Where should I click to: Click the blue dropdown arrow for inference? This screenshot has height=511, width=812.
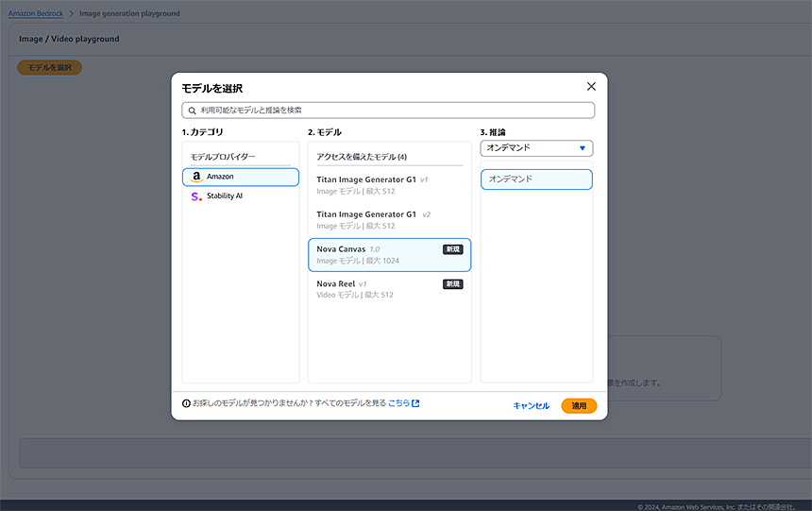[x=582, y=148]
